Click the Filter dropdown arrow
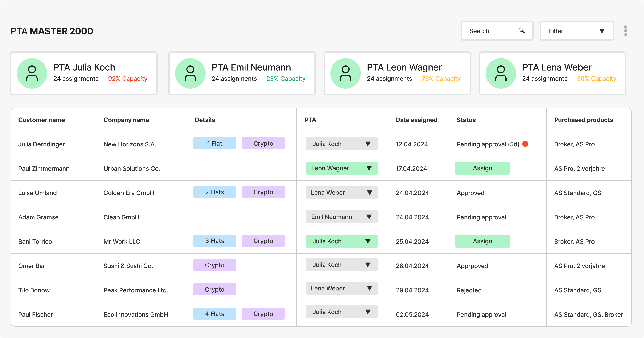 pyautogui.click(x=602, y=31)
